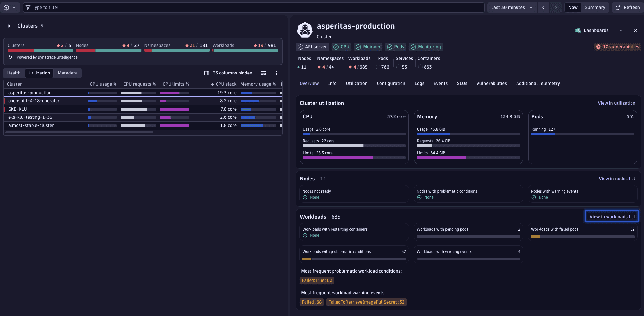This screenshot has width=644, height=316.
Task: Open the Metadata tab in clusters table
Action: click(67, 73)
